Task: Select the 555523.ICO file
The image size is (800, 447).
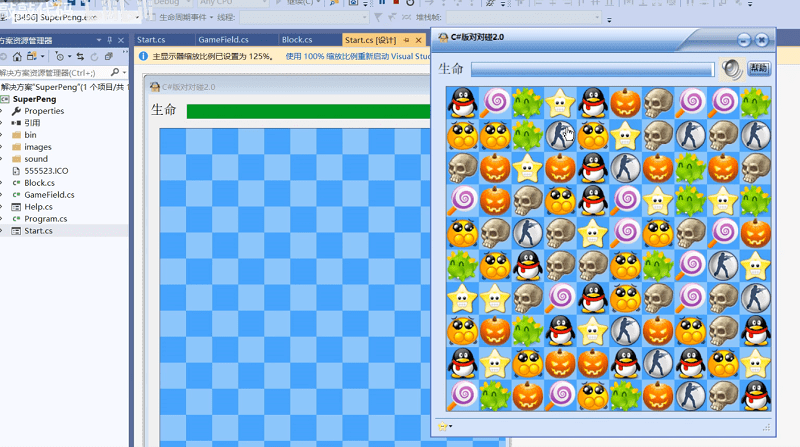Action: tap(46, 170)
